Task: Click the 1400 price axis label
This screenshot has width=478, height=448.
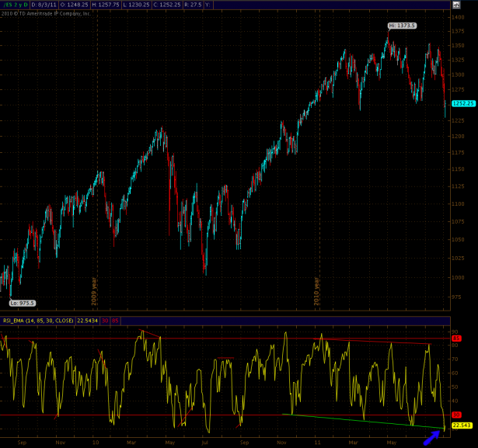Action: tap(458, 17)
